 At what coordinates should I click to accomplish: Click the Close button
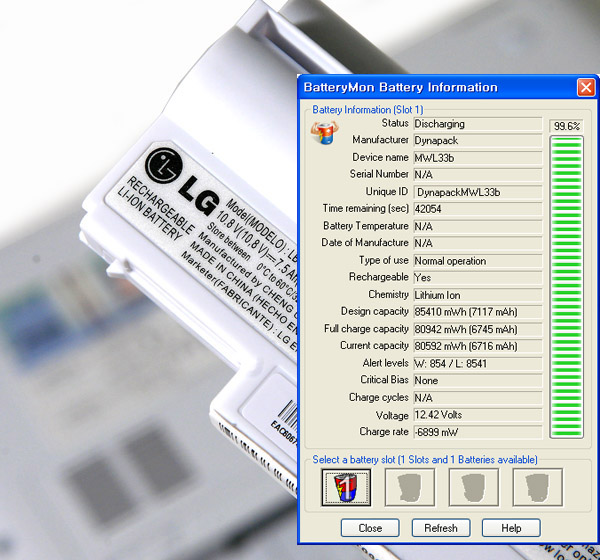coord(370,528)
